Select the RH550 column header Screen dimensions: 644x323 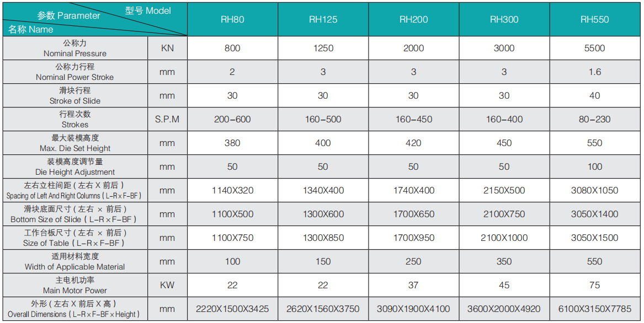(595, 19)
